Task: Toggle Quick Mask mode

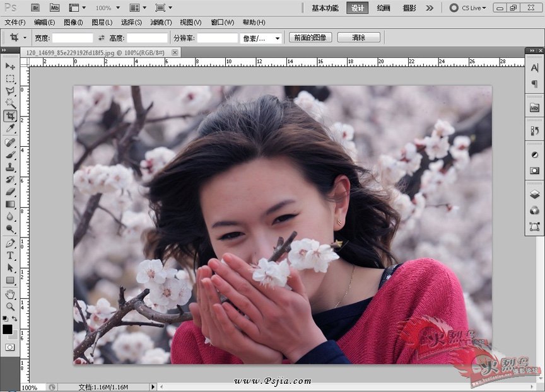Action: point(10,347)
